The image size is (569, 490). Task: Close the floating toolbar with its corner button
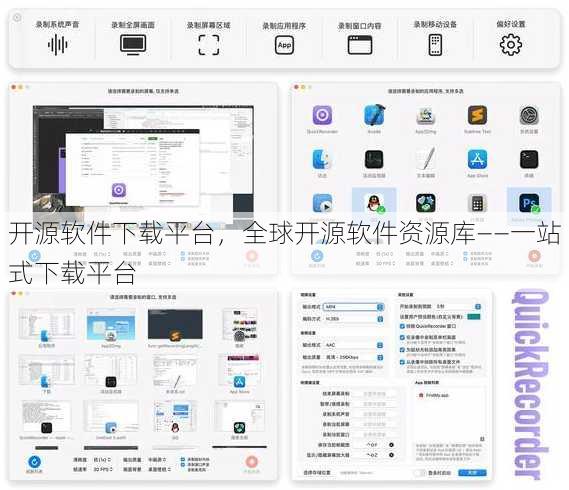pos(17,17)
